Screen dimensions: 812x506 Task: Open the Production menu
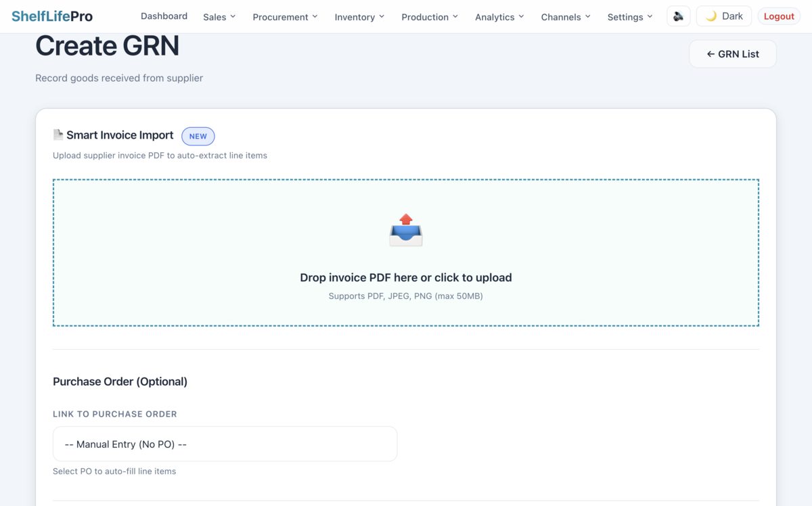[x=430, y=17]
